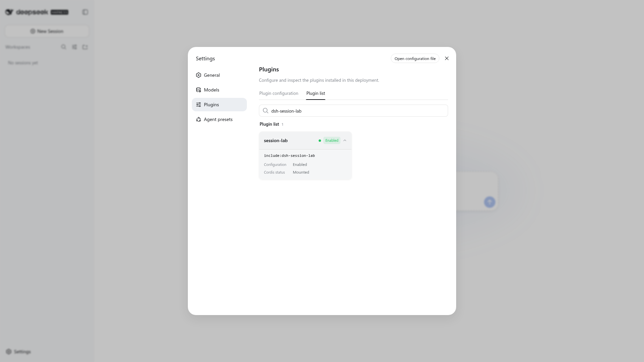Click the plugin search field
This screenshot has width=644, height=362.
coord(354,111)
